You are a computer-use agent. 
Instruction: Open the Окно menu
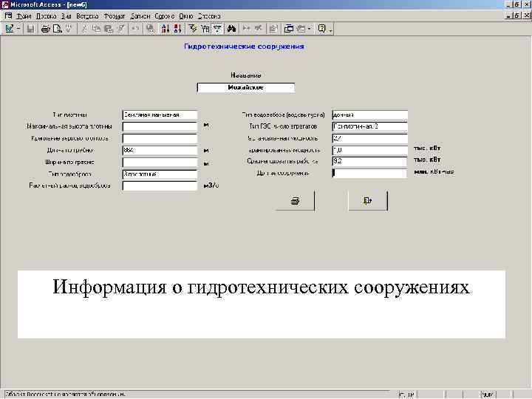click(x=186, y=16)
